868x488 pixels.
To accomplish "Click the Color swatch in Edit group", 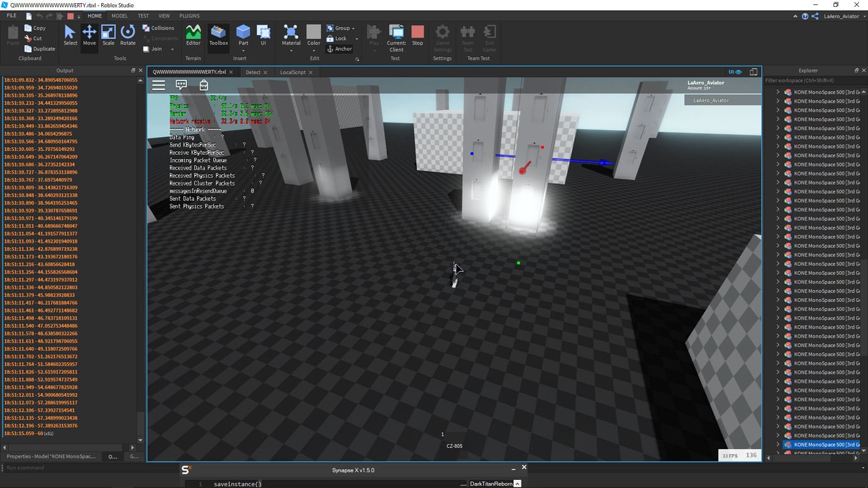I will [313, 31].
